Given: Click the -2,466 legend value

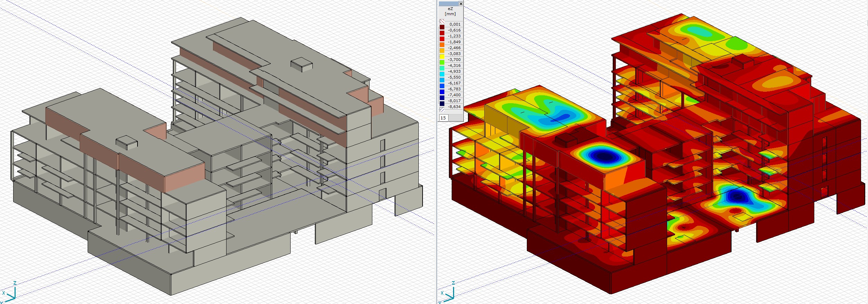Looking at the screenshot, I should (x=454, y=48).
